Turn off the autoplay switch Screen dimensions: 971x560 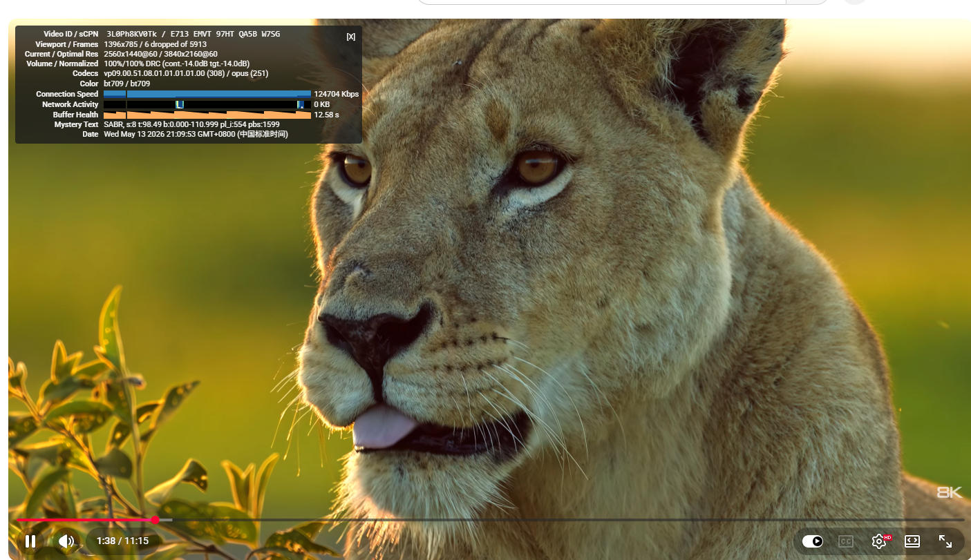[813, 541]
